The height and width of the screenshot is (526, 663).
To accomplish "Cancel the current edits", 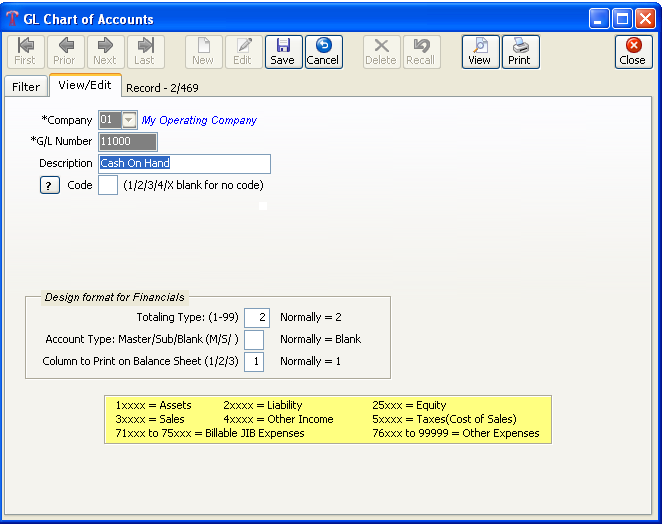I will tap(323, 52).
